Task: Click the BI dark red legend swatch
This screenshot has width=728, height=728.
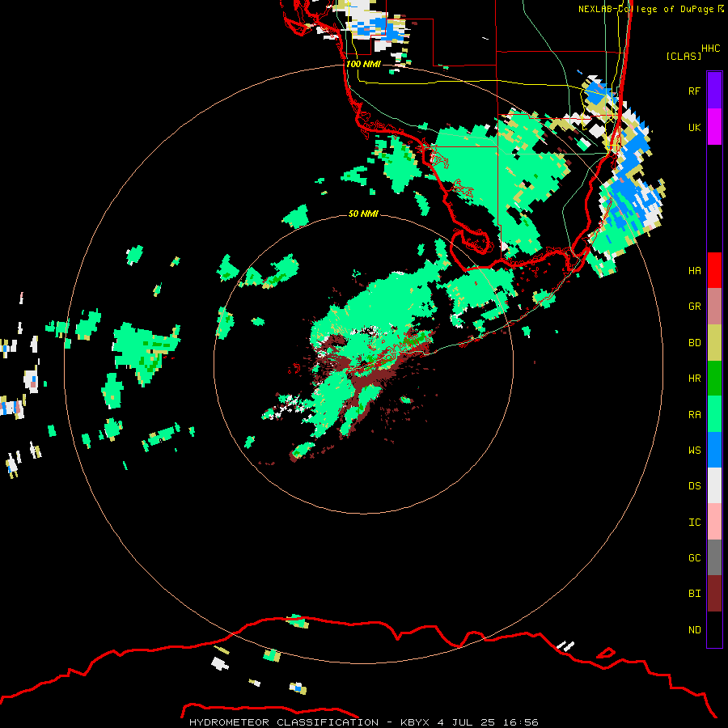Action: click(714, 594)
